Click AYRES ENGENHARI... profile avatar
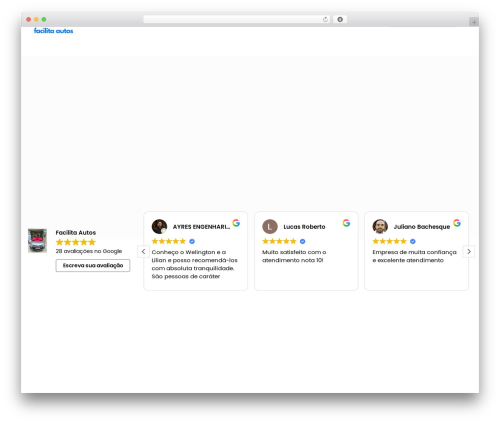Image resolution: width=500 pixels, height=423 pixels. 159,226
